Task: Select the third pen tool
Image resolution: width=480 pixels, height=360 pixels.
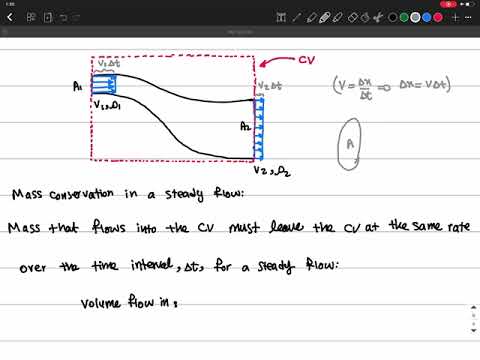Action: coord(338,17)
